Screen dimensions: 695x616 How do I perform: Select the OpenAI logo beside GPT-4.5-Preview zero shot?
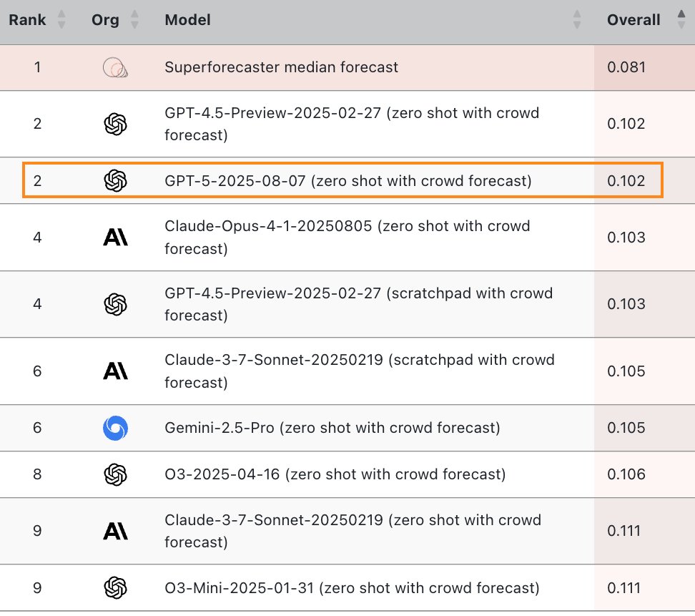[115, 123]
